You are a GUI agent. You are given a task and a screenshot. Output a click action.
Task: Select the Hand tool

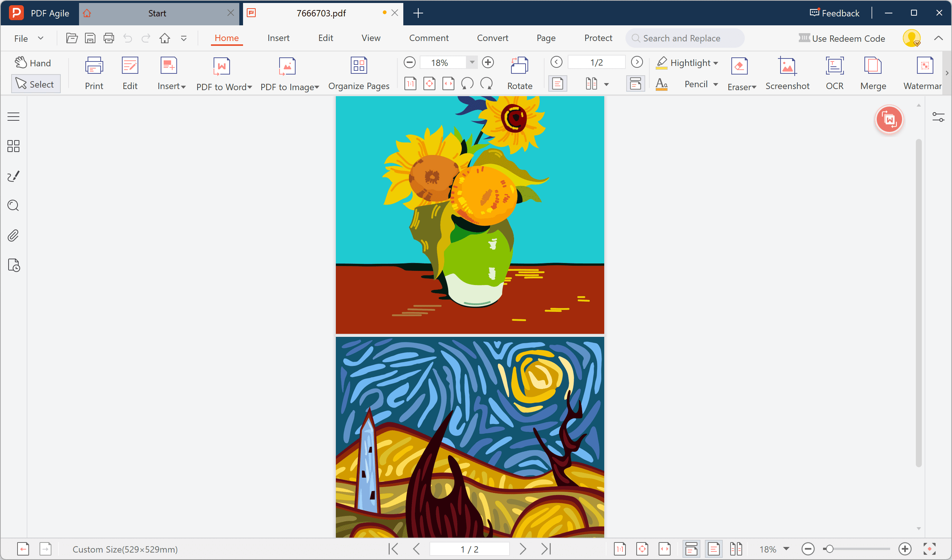click(x=33, y=63)
